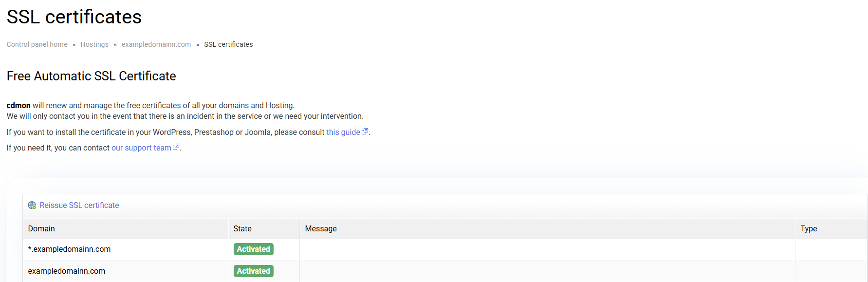
Task: Click the Reissue SSL certificate link
Action: click(79, 206)
